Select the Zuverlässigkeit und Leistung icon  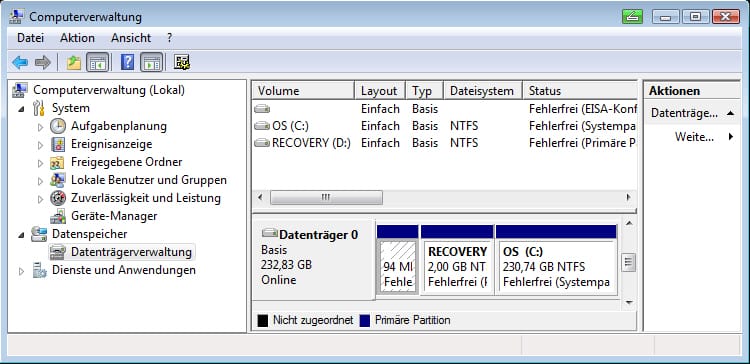coord(58,198)
